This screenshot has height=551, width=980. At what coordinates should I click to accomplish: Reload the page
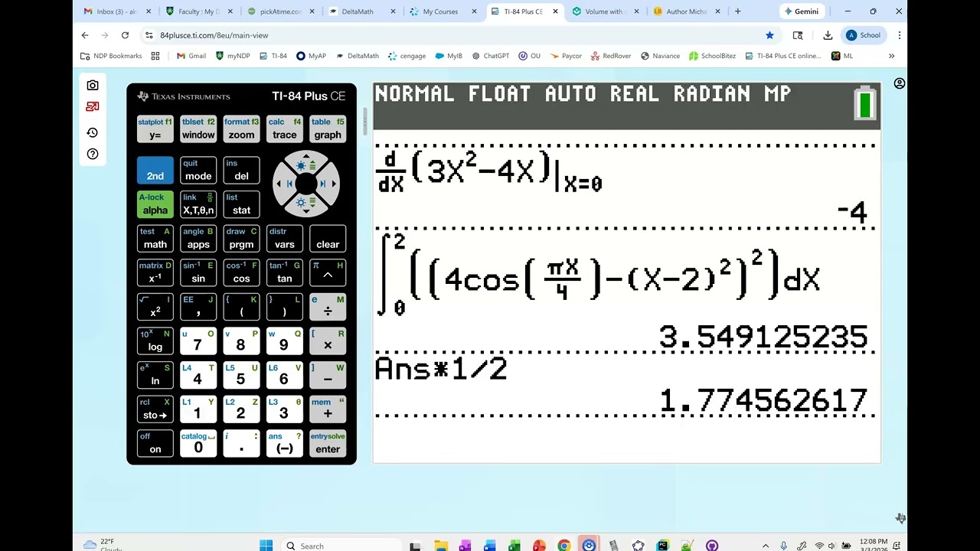tap(125, 35)
